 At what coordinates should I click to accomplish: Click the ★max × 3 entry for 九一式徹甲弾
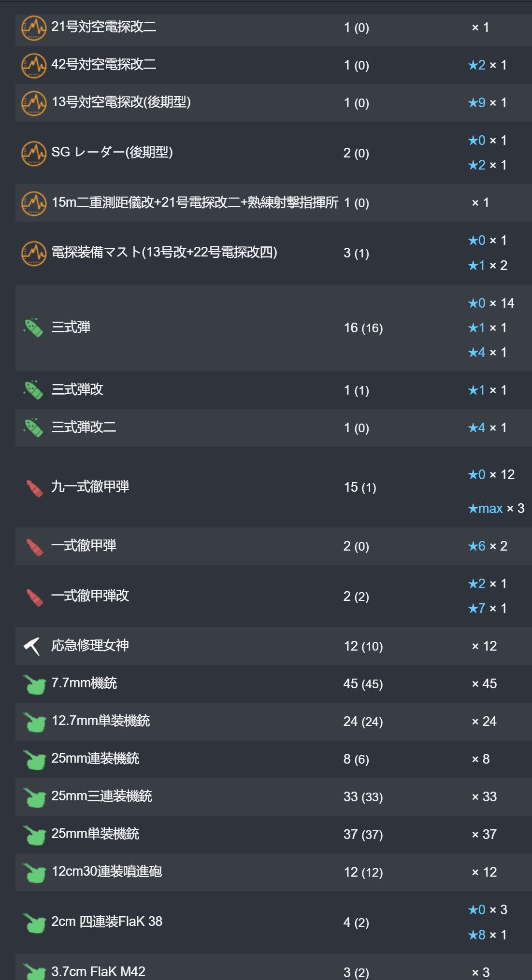coord(496,509)
